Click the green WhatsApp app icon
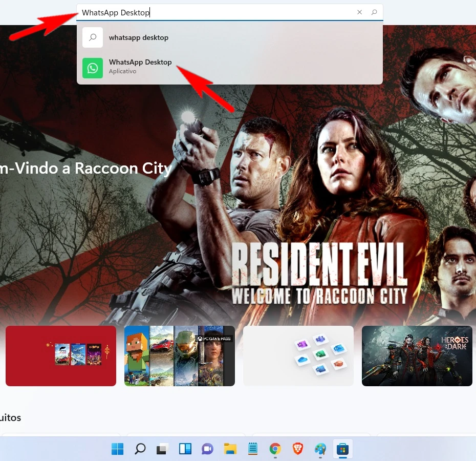Viewport: 476px width, 461px height. [93, 68]
